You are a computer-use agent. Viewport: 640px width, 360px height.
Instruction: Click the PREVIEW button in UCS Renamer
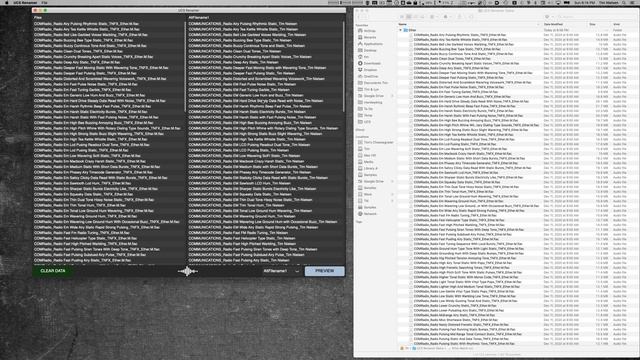pos(324,271)
